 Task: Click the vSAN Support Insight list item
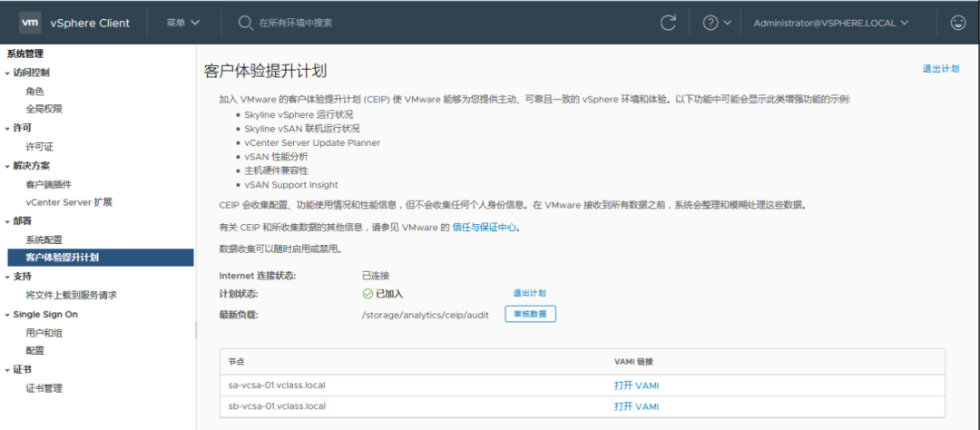[291, 185]
